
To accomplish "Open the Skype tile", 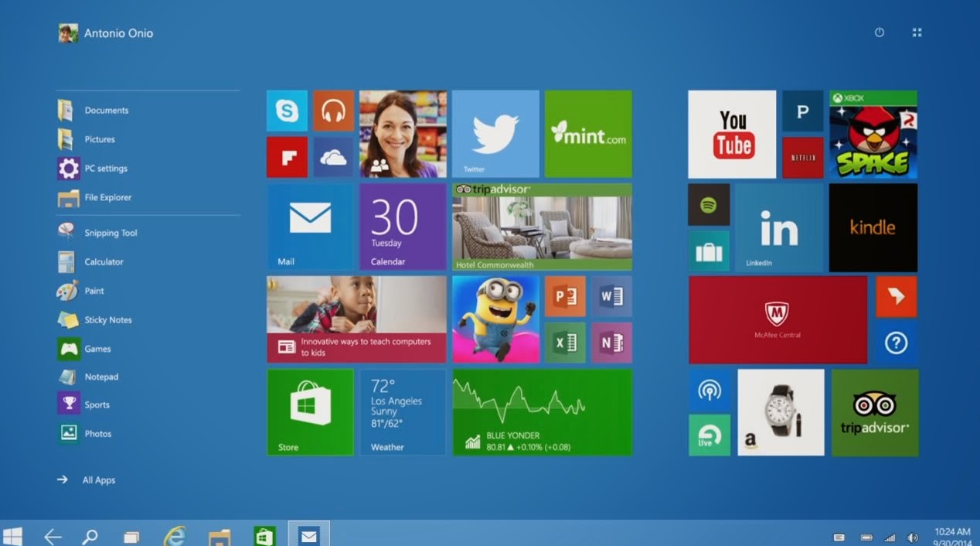I will click(x=287, y=111).
